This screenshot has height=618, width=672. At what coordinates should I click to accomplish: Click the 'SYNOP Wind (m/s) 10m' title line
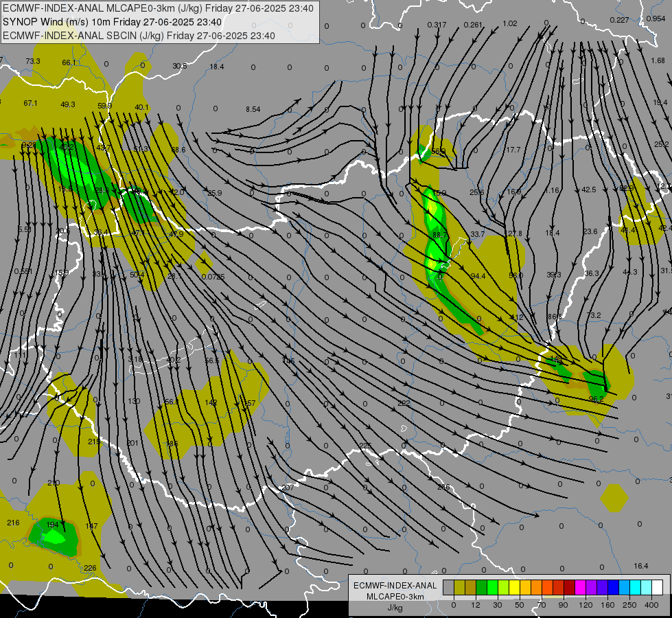pyautogui.click(x=113, y=22)
